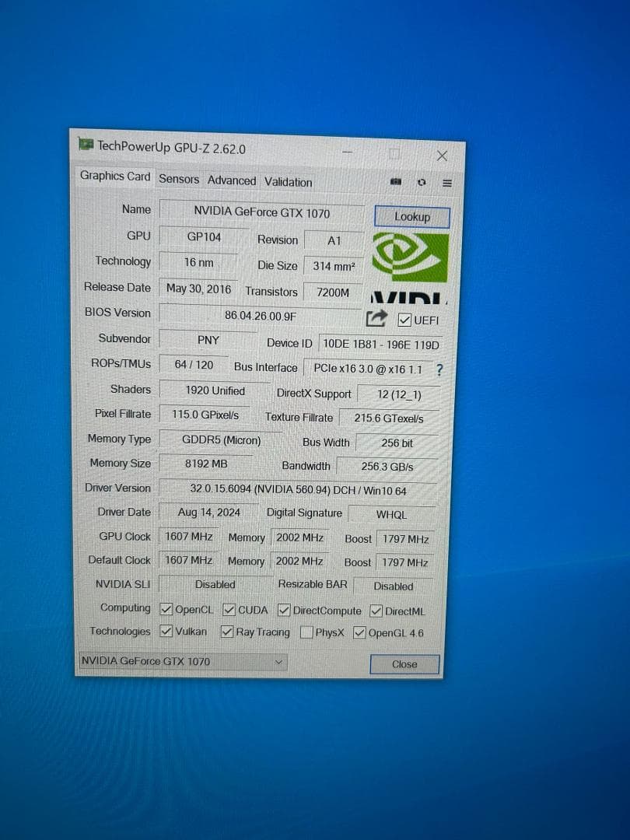Image resolution: width=630 pixels, height=840 pixels.
Task: Open the GPU selection dropdown
Action: pyautogui.click(x=183, y=662)
